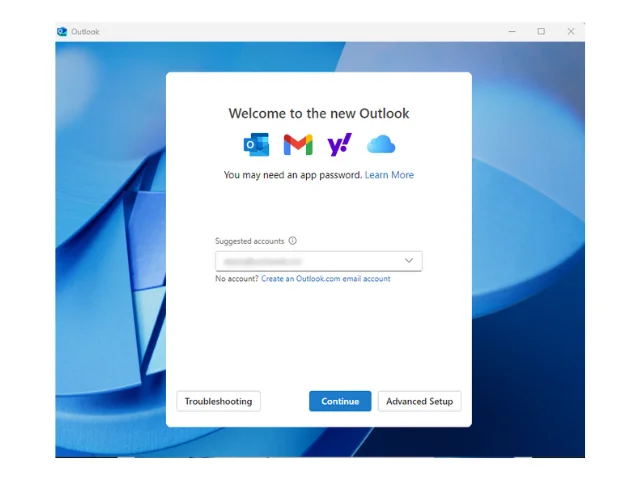Viewport: 640px width, 480px height.
Task: Click the Troubleshooting button
Action: pyautogui.click(x=218, y=401)
